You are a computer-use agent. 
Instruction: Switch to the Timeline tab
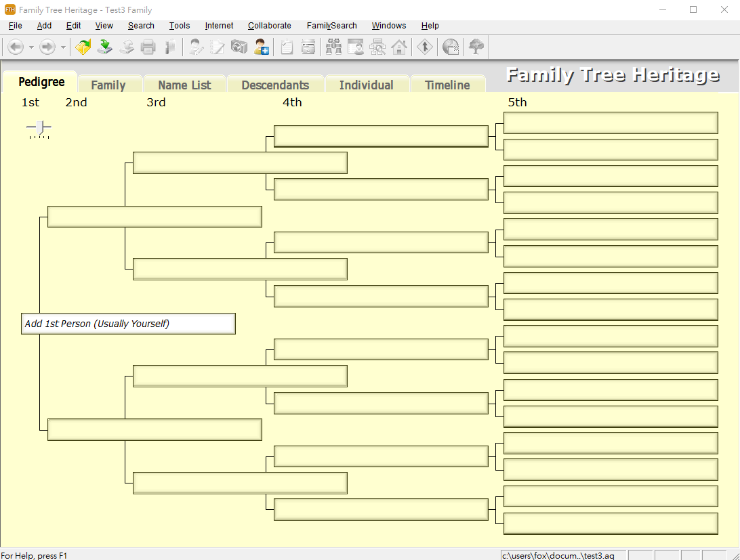[x=447, y=85]
